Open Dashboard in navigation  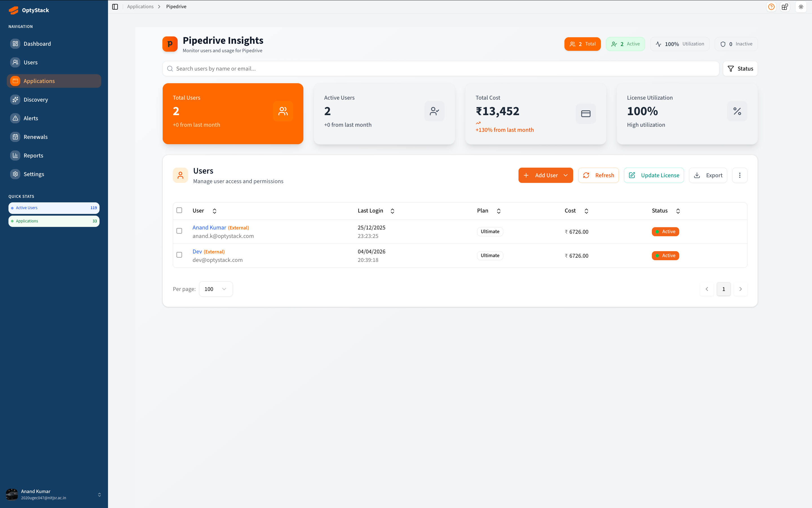(54, 44)
